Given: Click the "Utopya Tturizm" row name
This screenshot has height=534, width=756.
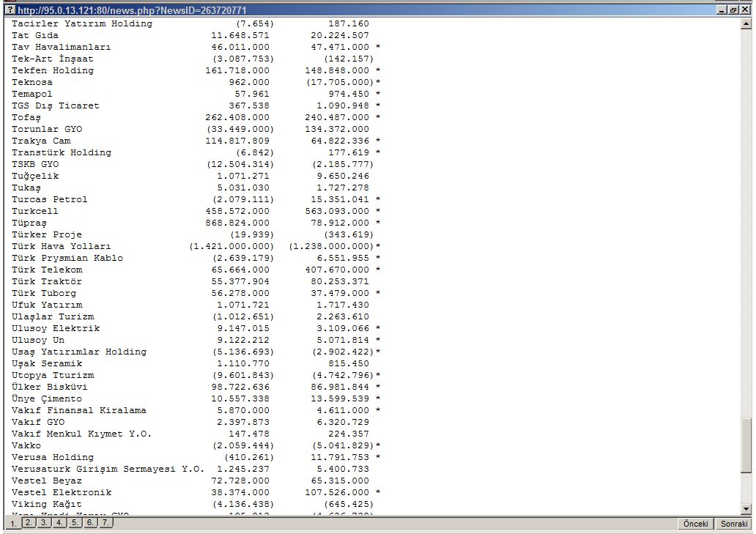Looking at the screenshot, I should (x=53, y=376).
